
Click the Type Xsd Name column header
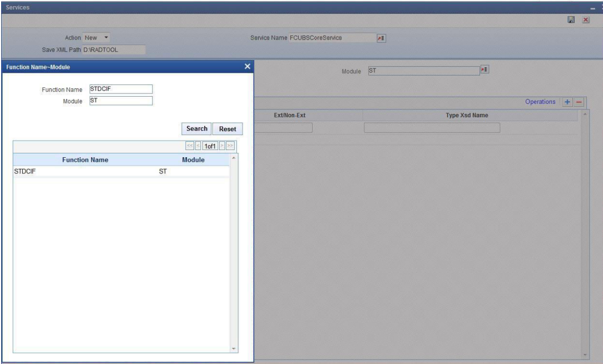click(x=467, y=115)
